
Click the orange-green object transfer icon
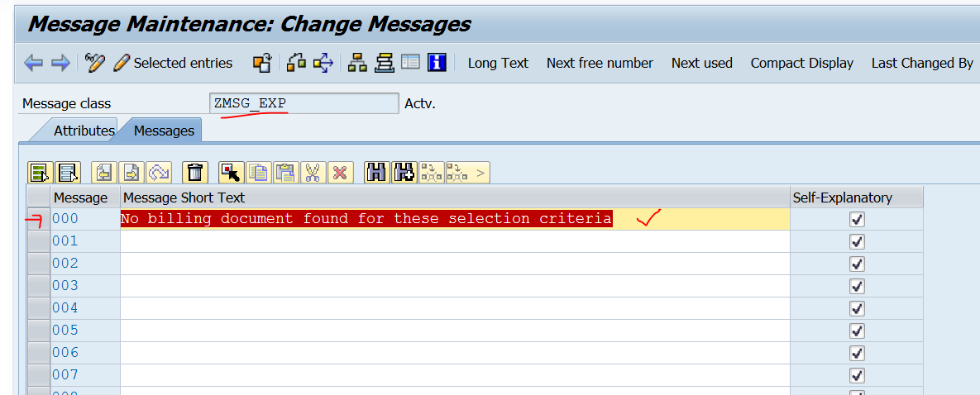click(295, 63)
